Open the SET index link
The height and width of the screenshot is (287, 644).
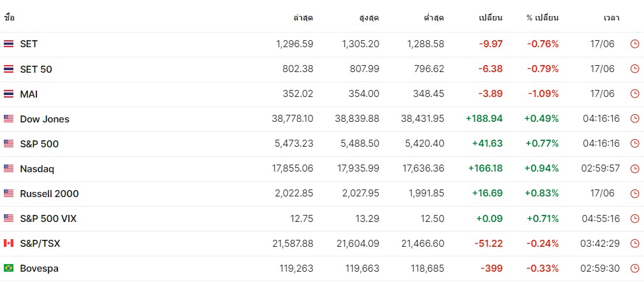pos(29,44)
